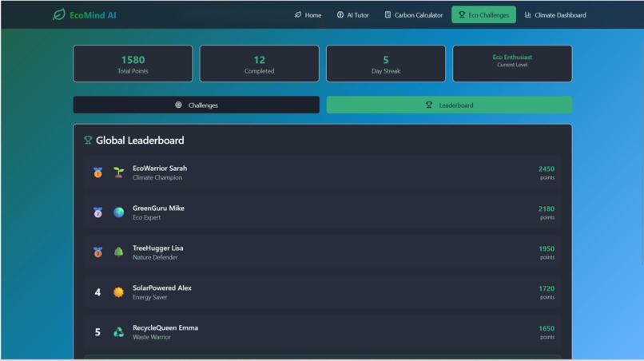The width and height of the screenshot is (644, 361).
Task: Switch to the Leaderboard tab
Action: (x=449, y=105)
